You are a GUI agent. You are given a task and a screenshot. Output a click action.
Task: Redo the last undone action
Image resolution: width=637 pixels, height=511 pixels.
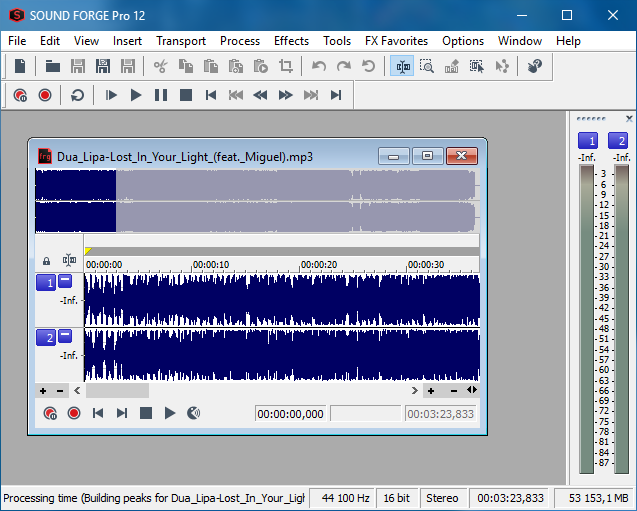coord(344,66)
